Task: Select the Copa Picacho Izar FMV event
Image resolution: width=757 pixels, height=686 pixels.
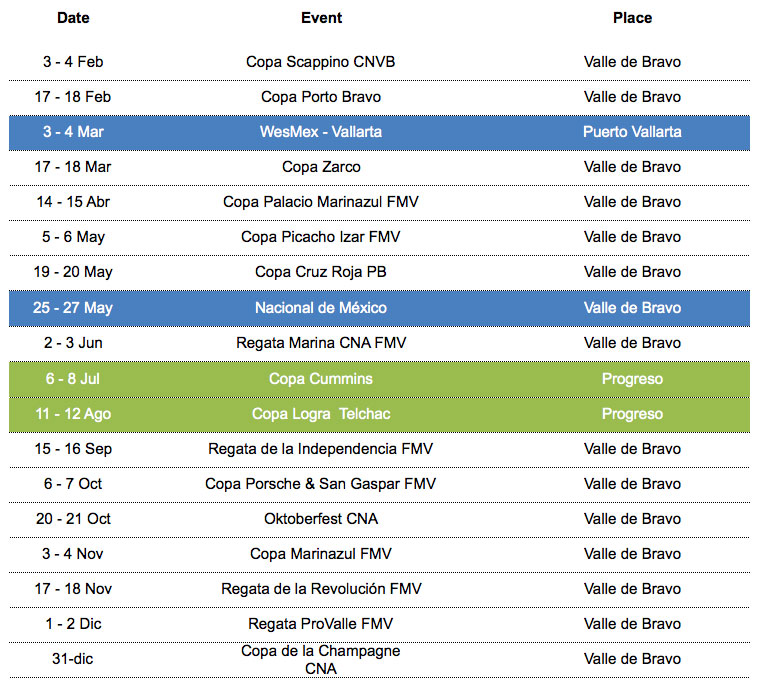Action: pyautogui.click(x=321, y=237)
